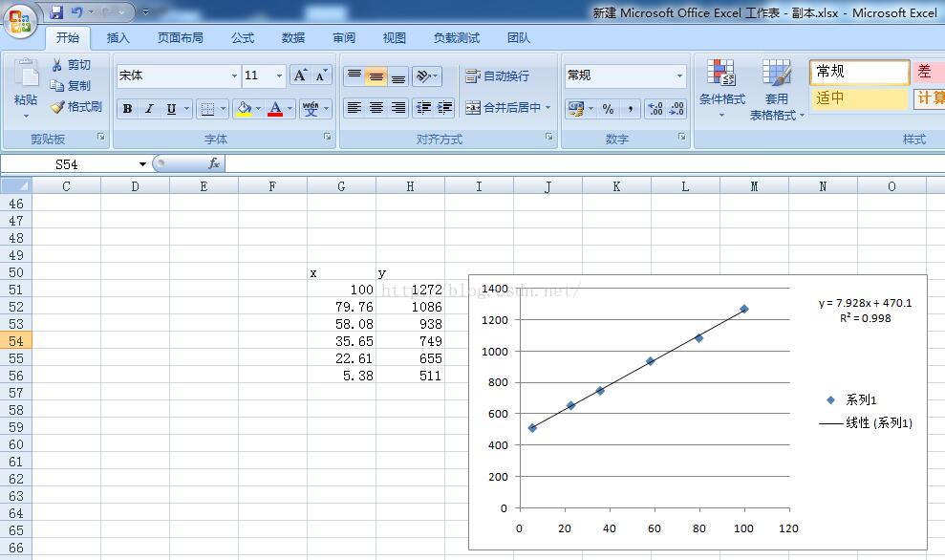Increase decimal places
This screenshot has height=560, width=945.
point(655,109)
